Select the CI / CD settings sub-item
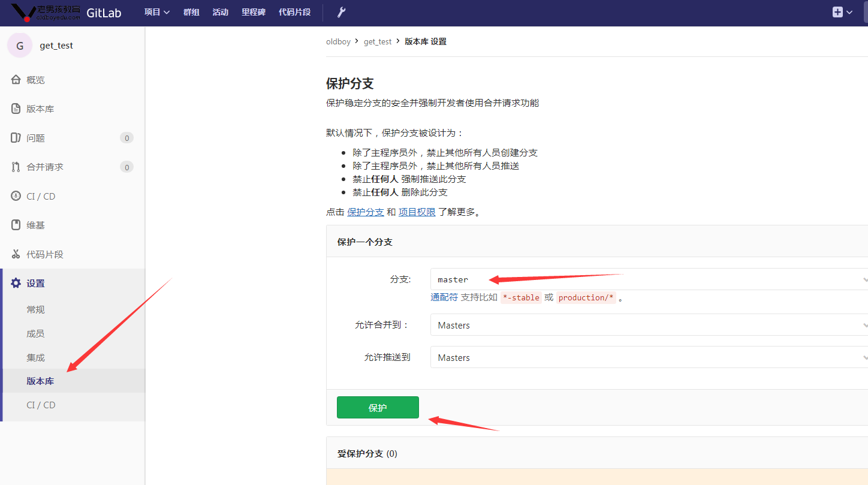The height and width of the screenshot is (485, 868). pyautogui.click(x=41, y=405)
